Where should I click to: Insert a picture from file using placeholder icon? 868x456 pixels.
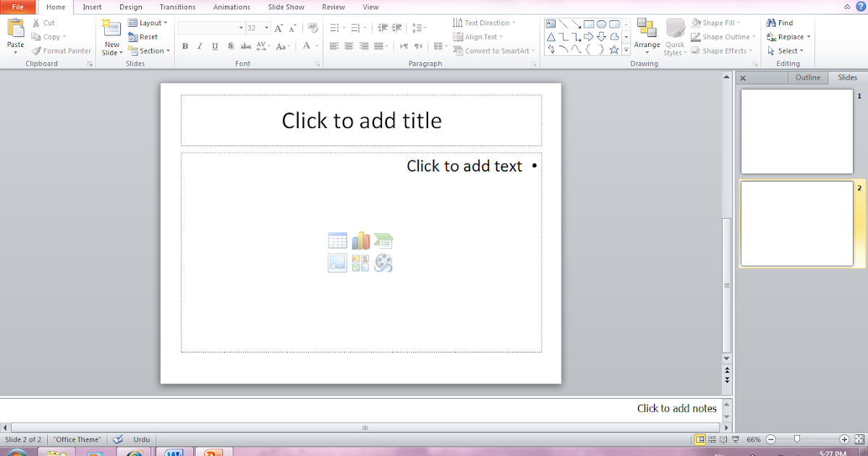(x=337, y=263)
